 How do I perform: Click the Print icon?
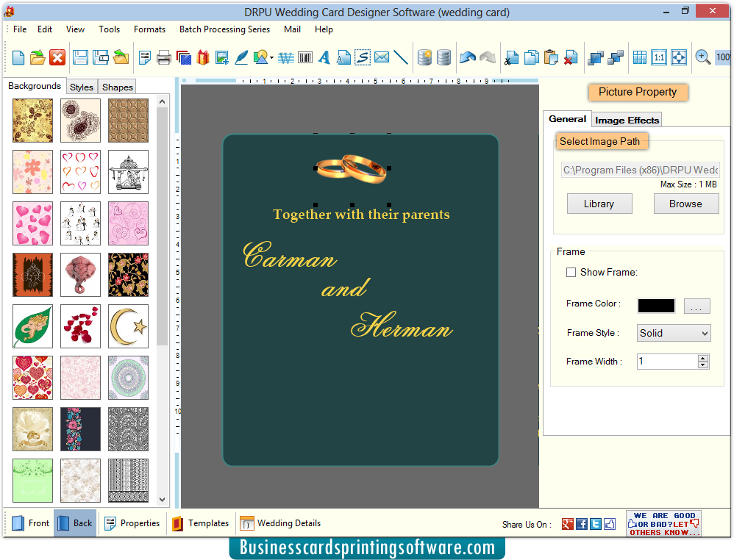[x=164, y=57]
